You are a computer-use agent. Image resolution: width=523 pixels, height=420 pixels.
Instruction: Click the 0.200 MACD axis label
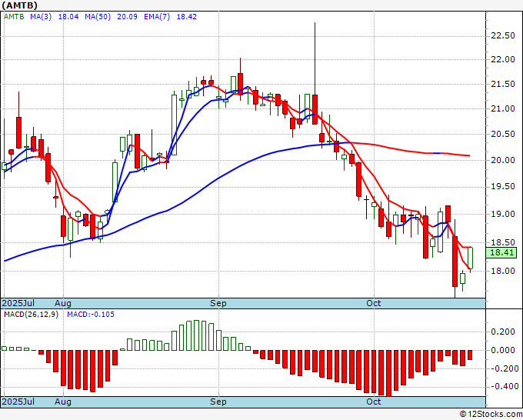(503, 332)
